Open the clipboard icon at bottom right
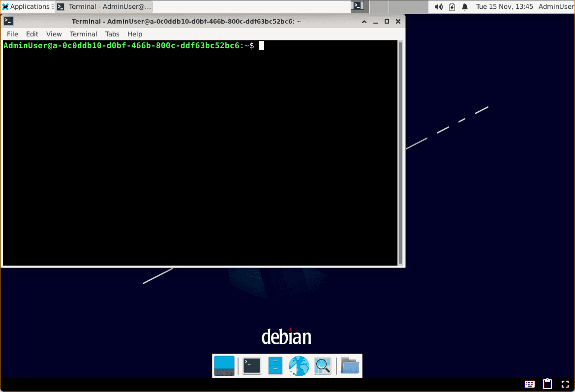Image resolution: width=575 pixels, height=392 pixels. tap(547, 384)
